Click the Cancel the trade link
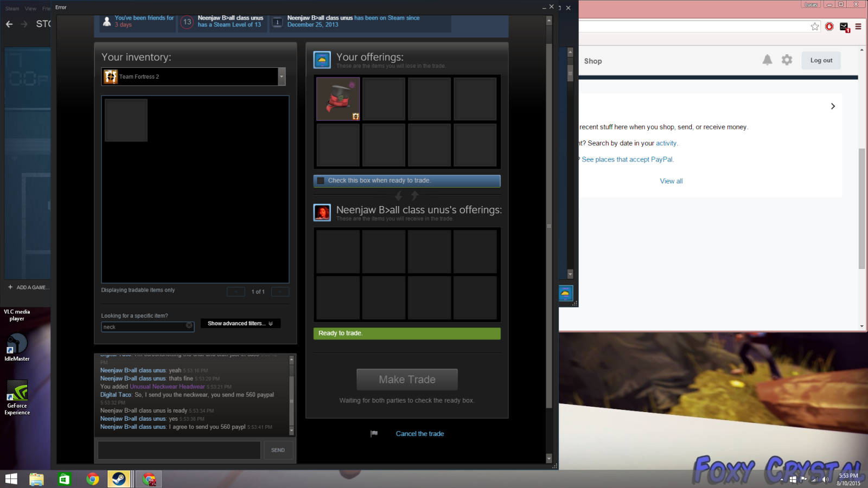This screenshot has height=488, width=868. (419, 434)
